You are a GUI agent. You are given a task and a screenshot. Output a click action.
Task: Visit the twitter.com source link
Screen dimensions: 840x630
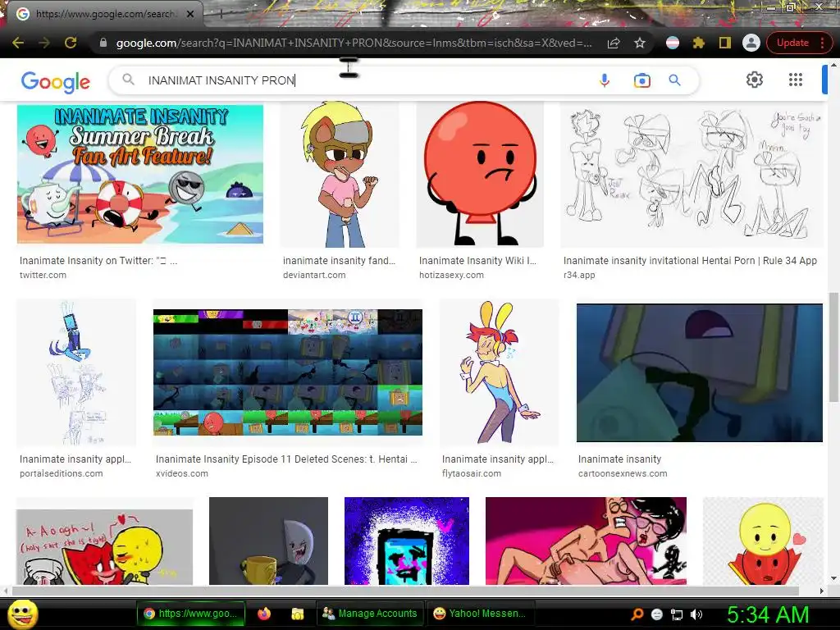[43, 275]
